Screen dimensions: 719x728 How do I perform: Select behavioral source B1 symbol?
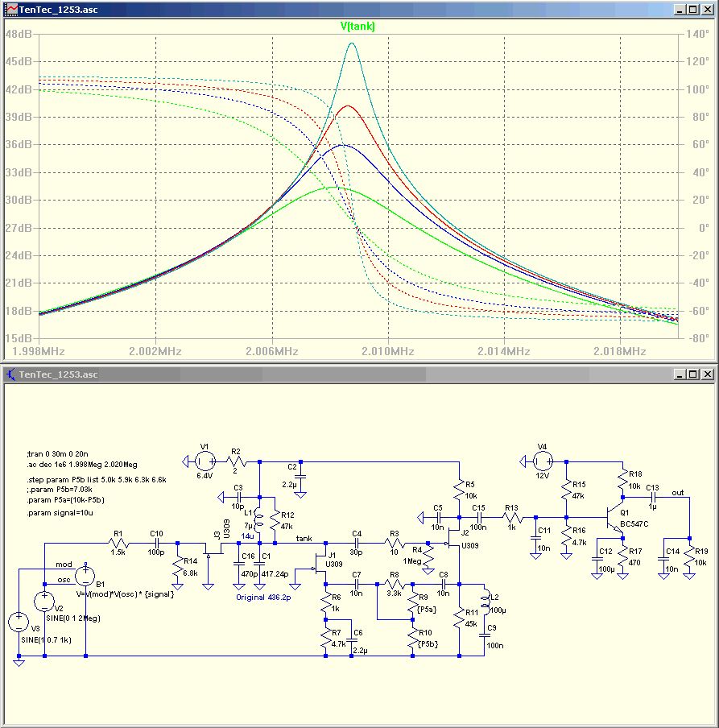point(85,575)
